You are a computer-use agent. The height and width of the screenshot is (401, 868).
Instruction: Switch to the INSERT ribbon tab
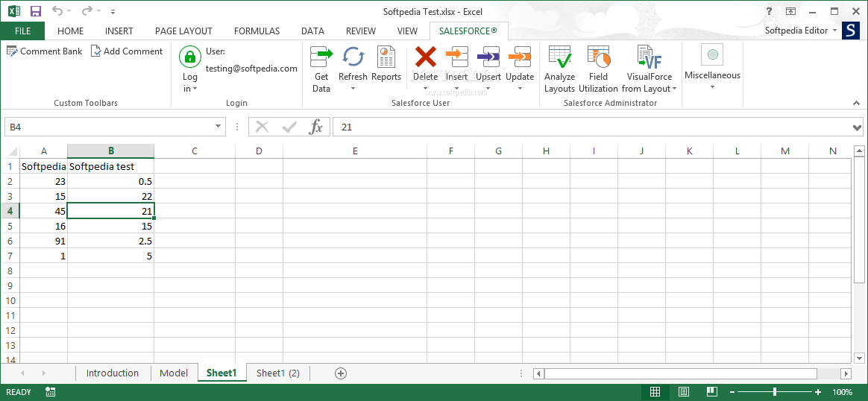[x=119, y=31]
